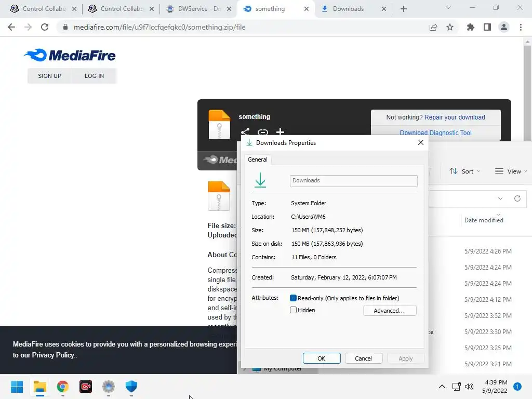Click the volume icon in system tray
This screenshot has height=399, width=532.
(469, 387)
